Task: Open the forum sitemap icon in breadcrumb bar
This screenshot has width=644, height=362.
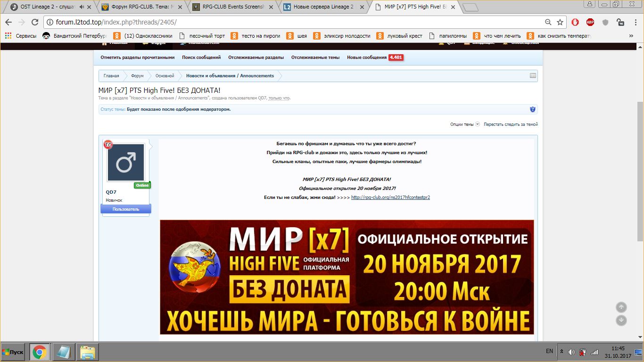Action: [x=533, y=75]
